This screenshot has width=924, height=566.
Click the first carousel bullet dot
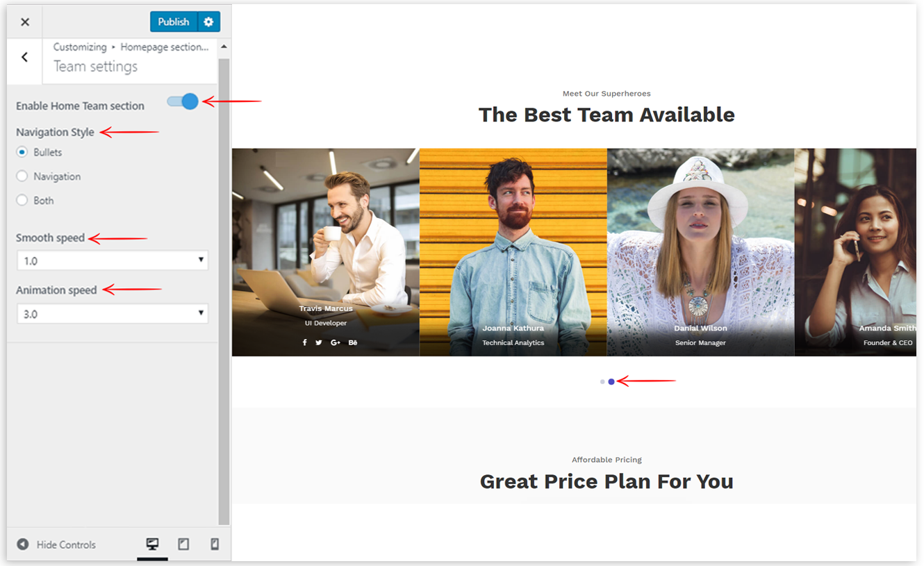coord(602,382)
